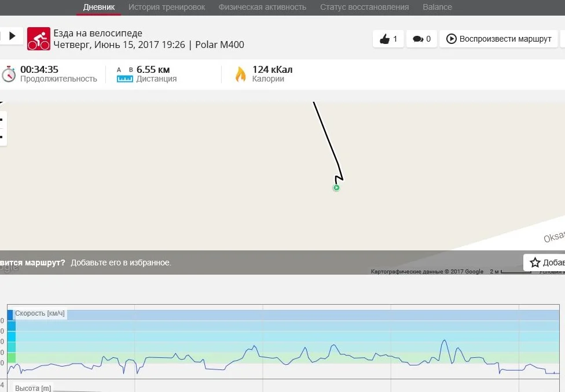Click the 6.55 км distance value

click(x=153, y=69)
